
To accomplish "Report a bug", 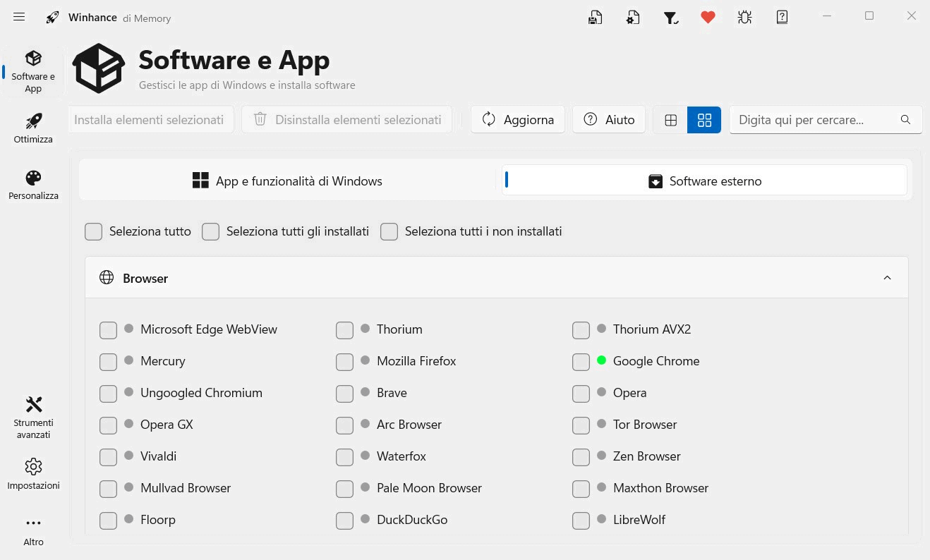I will [744, 17].
